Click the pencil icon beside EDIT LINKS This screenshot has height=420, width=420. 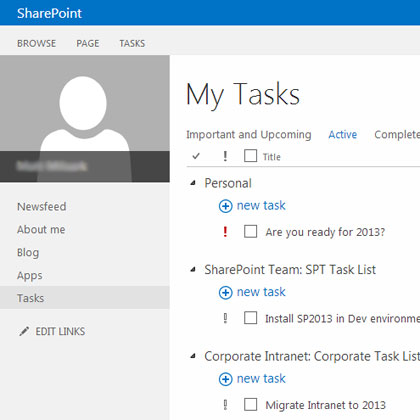click(24, 331)
